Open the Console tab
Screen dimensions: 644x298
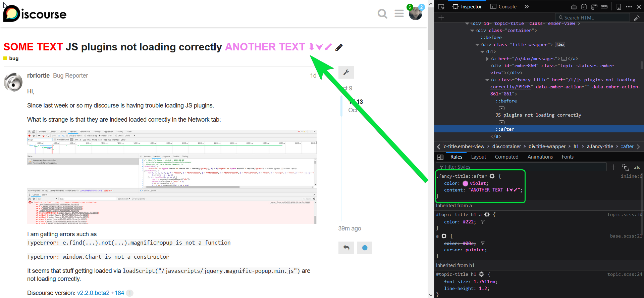pos(503,7)
